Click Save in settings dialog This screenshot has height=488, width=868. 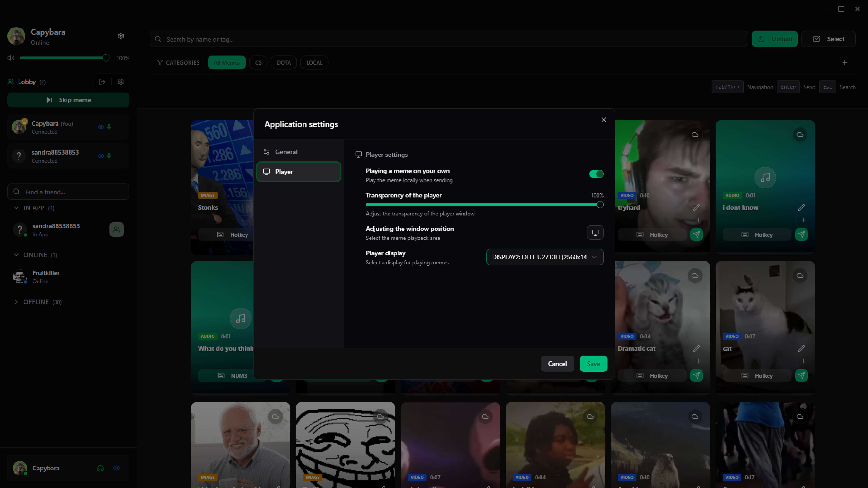[593, 364]
